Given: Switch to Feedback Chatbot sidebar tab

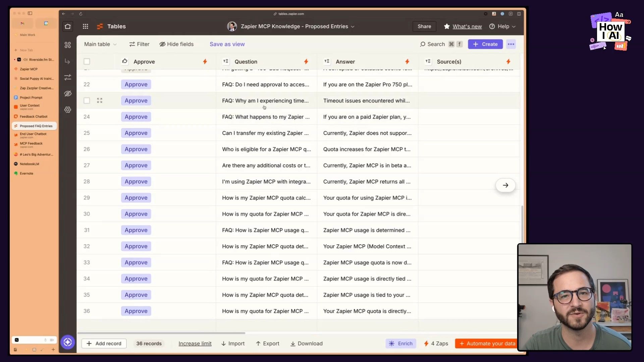Looking at the screenshot, I should (34, 117).
